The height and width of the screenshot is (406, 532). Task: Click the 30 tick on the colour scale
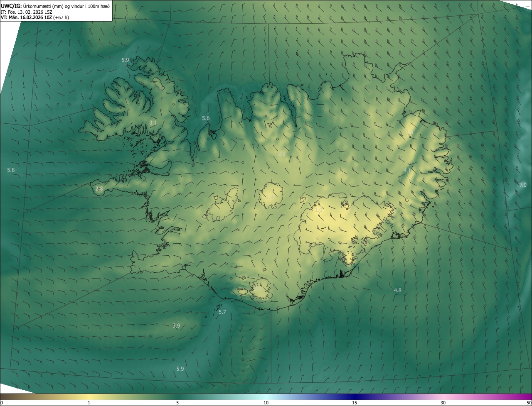tap(443, 403)
